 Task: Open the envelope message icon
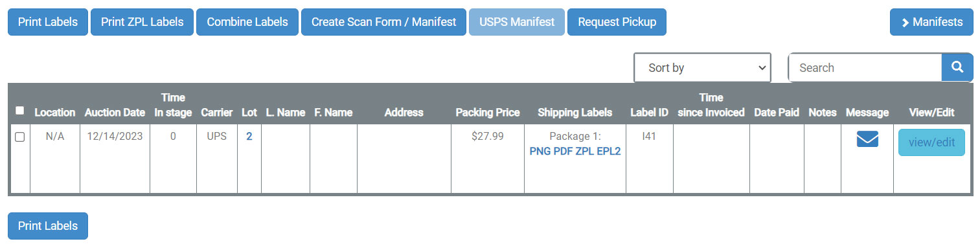point(867,139)
